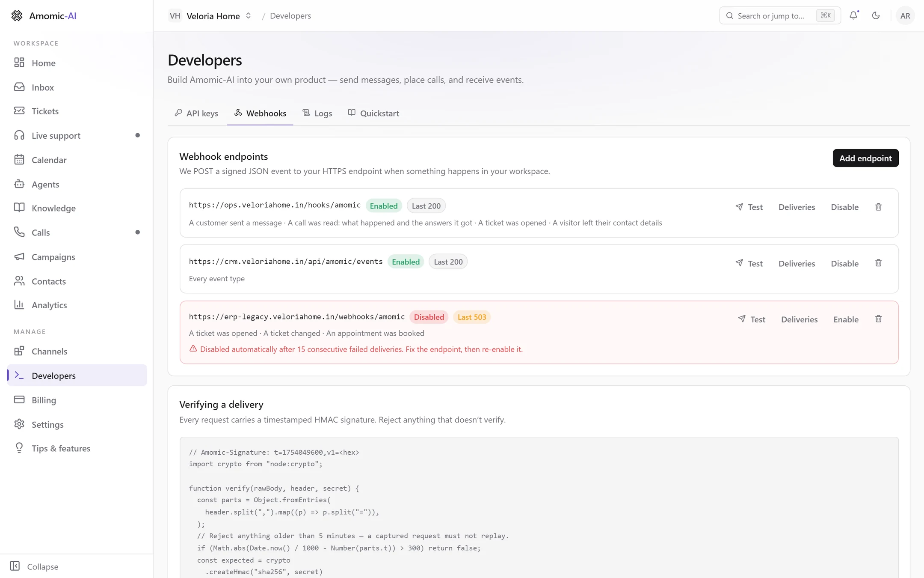This screenshot has height=578, width=924.
Task: Open Calls in the sidebar
Action: pos(77,232)
